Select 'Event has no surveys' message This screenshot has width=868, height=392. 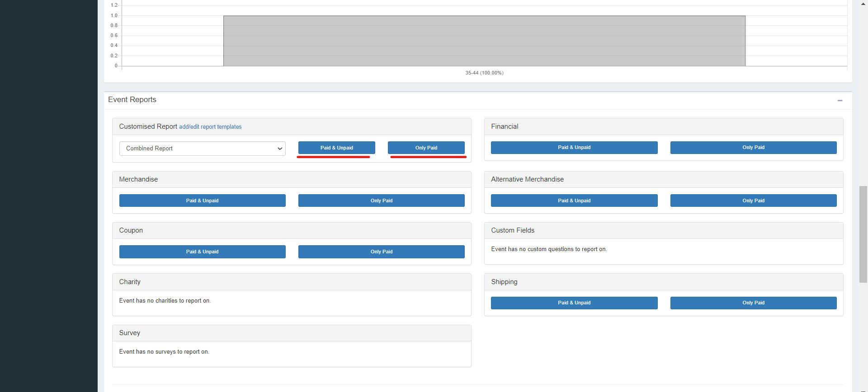(x=164, y=352)
